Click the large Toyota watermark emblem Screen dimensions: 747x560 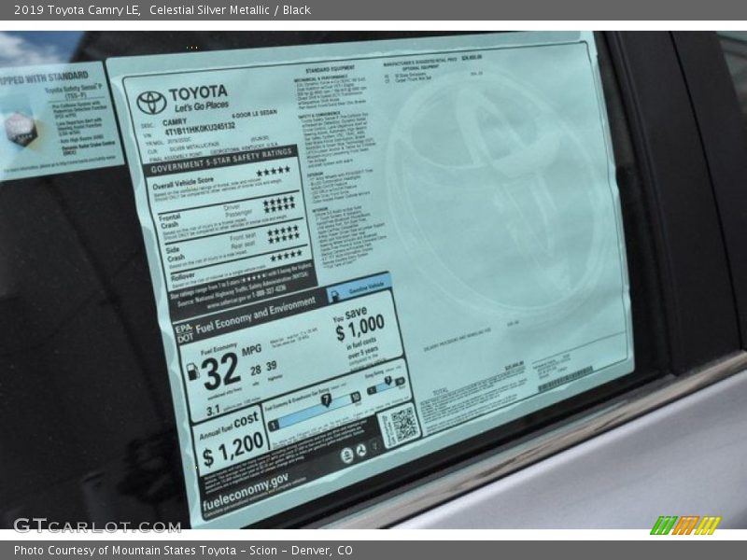(495, 196)
